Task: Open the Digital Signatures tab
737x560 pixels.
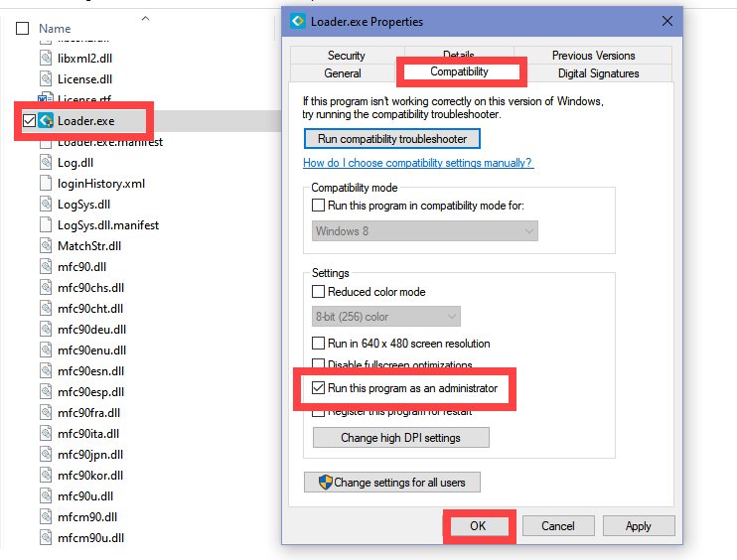Action: pos(598,73)
